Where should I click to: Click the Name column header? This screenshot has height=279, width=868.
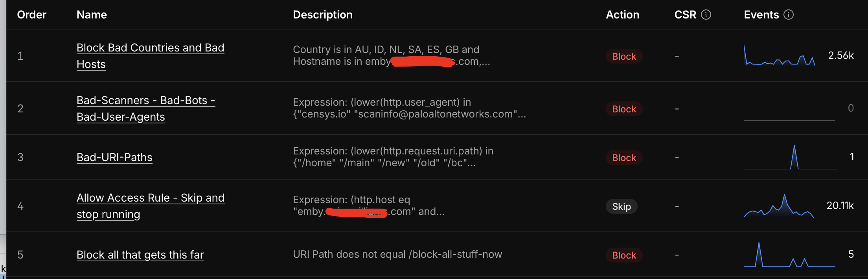tap(92, 15)
